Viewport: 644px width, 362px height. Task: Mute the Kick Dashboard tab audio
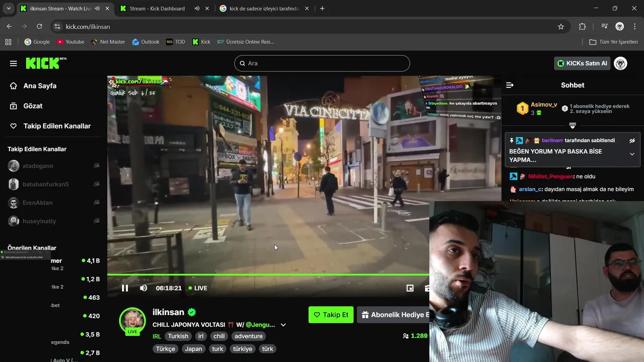click(197, 9)
